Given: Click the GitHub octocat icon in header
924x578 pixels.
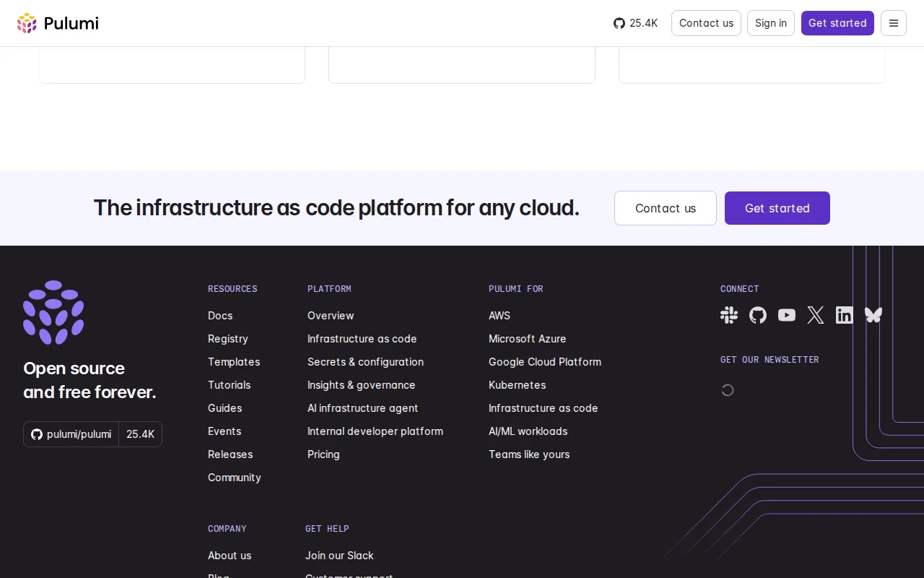Looking at the screenshot, I should [619, 23].
